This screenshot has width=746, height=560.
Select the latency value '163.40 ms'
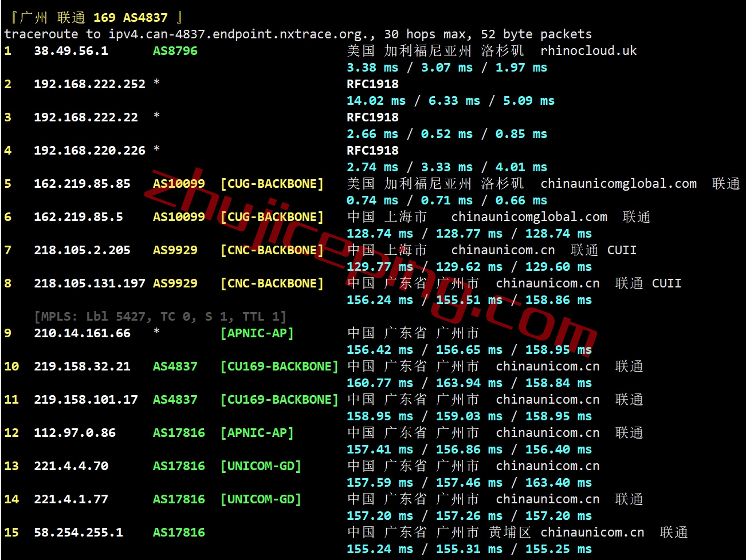coord(559,483)
